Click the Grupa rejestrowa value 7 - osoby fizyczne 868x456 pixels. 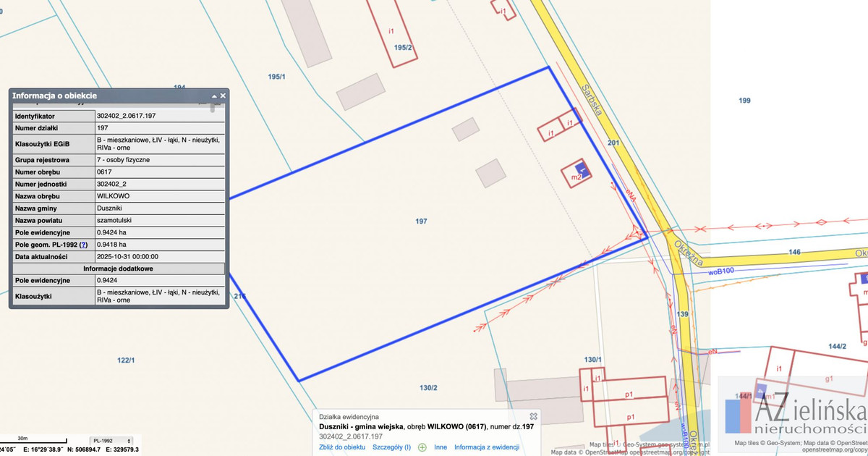pos(123,159)
